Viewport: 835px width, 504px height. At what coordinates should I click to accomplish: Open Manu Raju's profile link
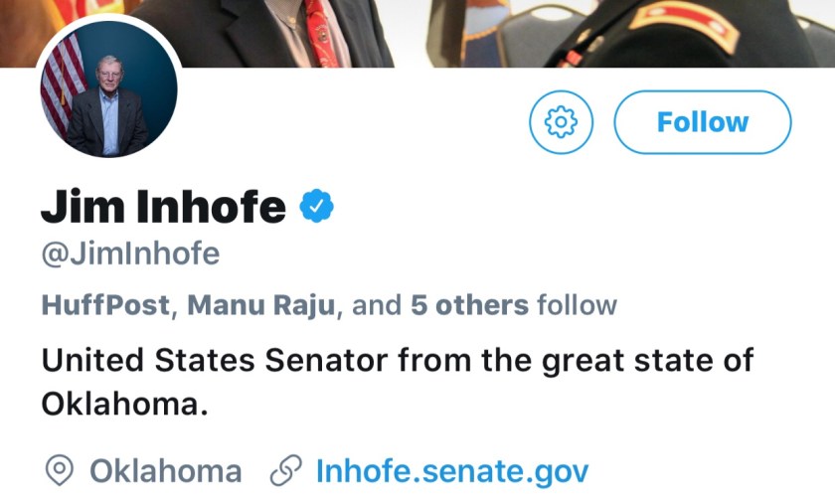pos(262,305)
